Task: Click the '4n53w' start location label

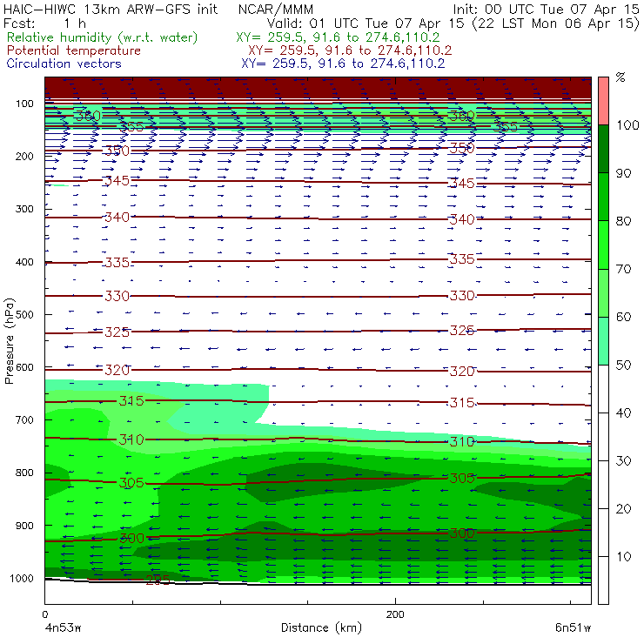Action: pos(63,628)
